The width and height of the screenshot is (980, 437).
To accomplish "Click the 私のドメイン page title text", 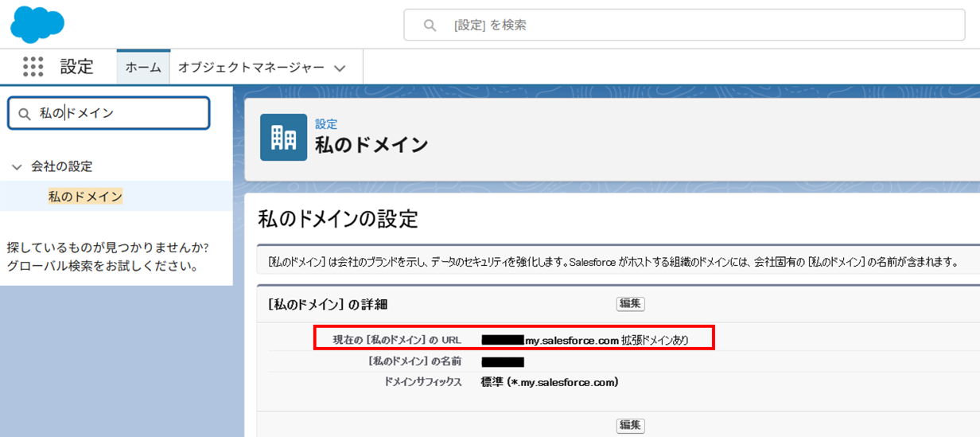I will (x=371, y=145).
